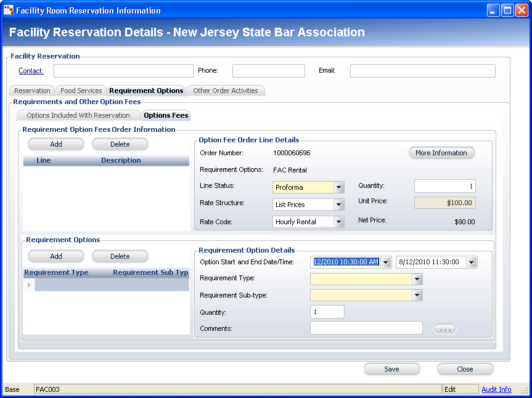Expand the Requirement Sub-type dropdown
The image size is (532, 398).
click(417, 295)
